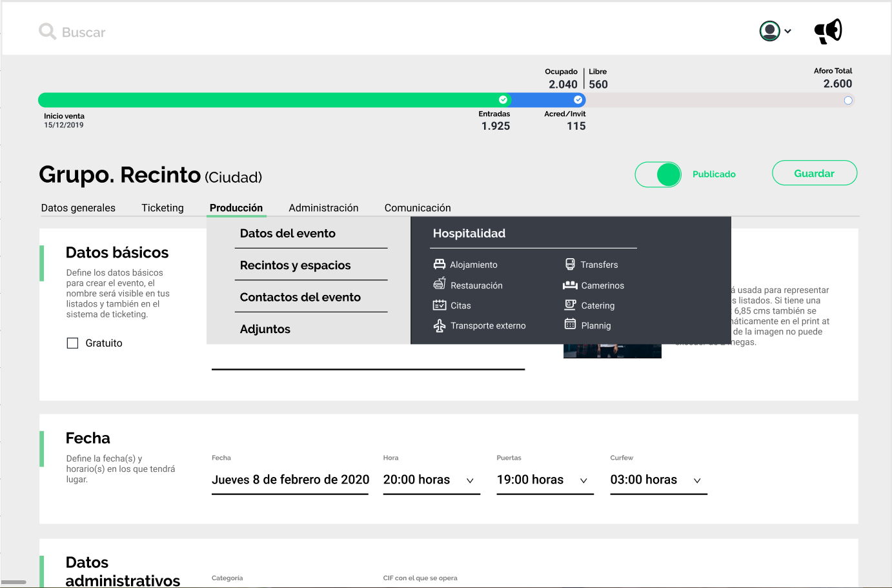This screenshot has height=588, width=892.
Task: Open Citas calendar icon
Action: coord(440,305)
